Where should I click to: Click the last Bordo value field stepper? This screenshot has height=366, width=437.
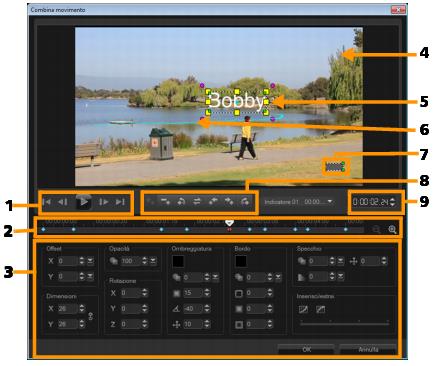pos(270,324)
